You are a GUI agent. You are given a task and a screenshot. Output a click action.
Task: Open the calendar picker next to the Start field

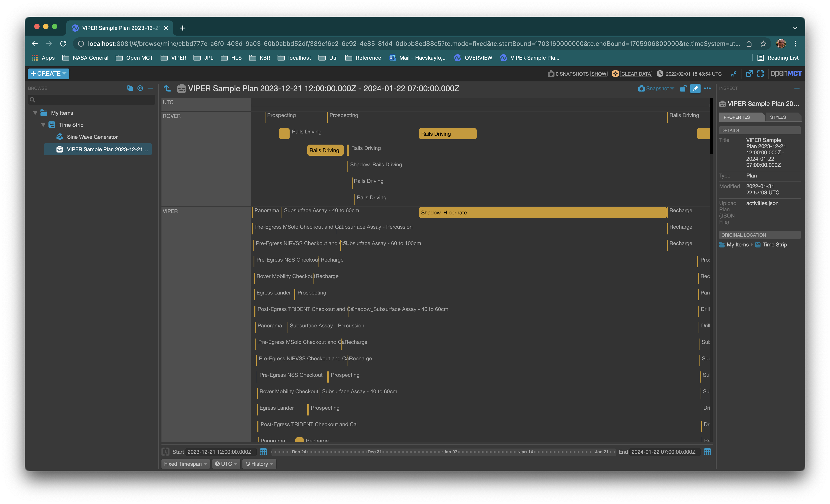[263, 452]
